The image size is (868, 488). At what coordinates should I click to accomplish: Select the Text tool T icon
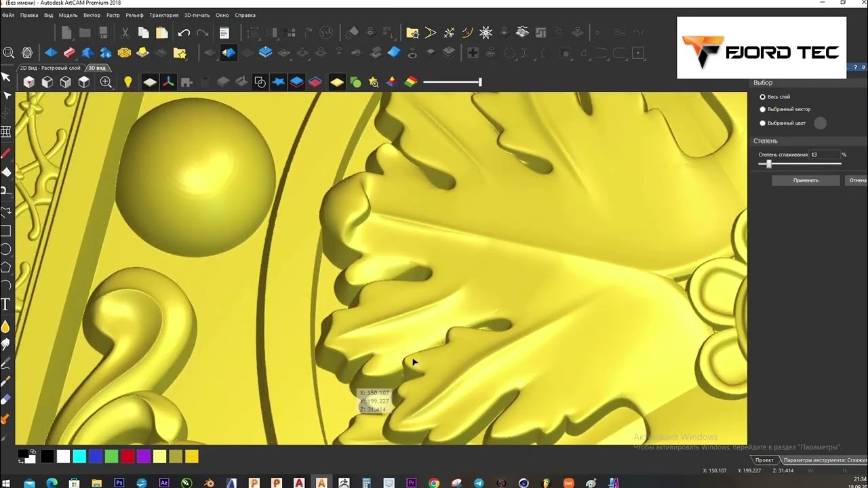coord(6,304)
